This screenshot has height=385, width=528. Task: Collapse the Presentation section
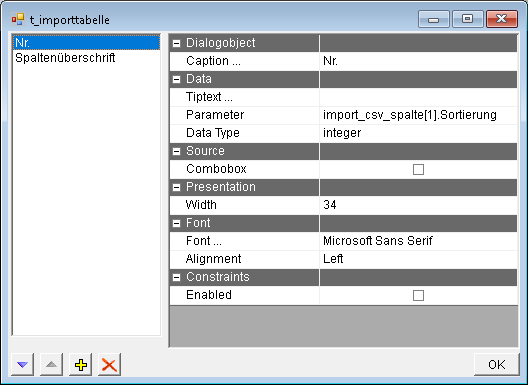[x=176, y=187]
